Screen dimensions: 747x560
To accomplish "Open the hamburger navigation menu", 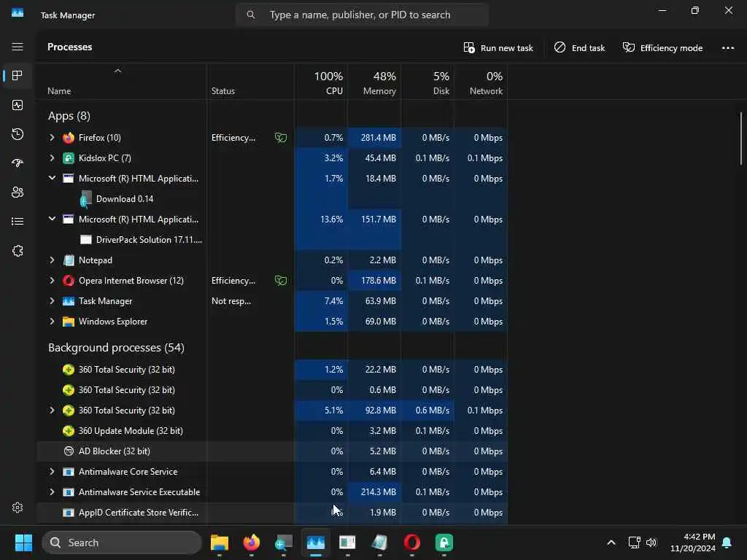I will (x=18, y=47).
